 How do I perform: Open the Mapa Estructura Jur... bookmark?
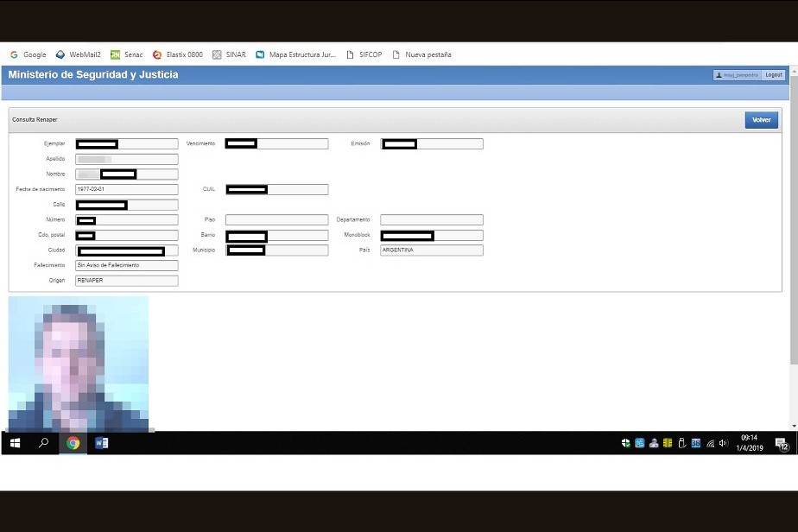(x=295, y=54)
